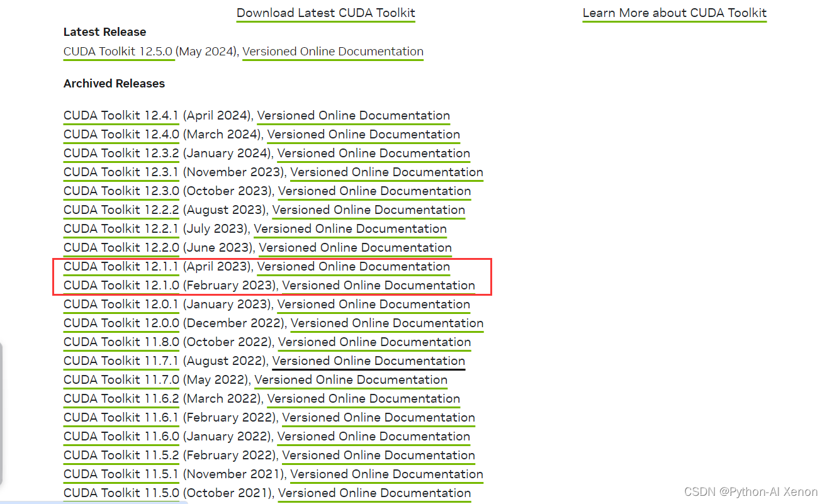This screenshot has width=827, height=504.
Task: Open Versioned Online Documentation for August 2023
Action: [369, 210]
